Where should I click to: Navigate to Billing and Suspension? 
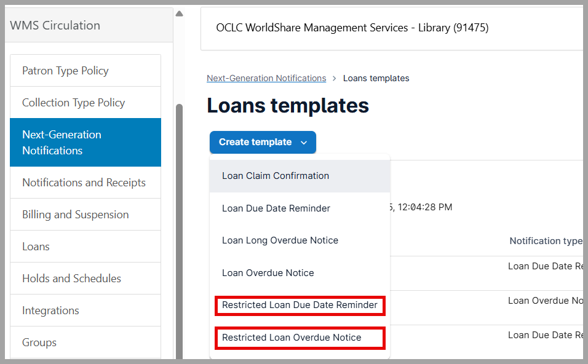tap(75, 215)
